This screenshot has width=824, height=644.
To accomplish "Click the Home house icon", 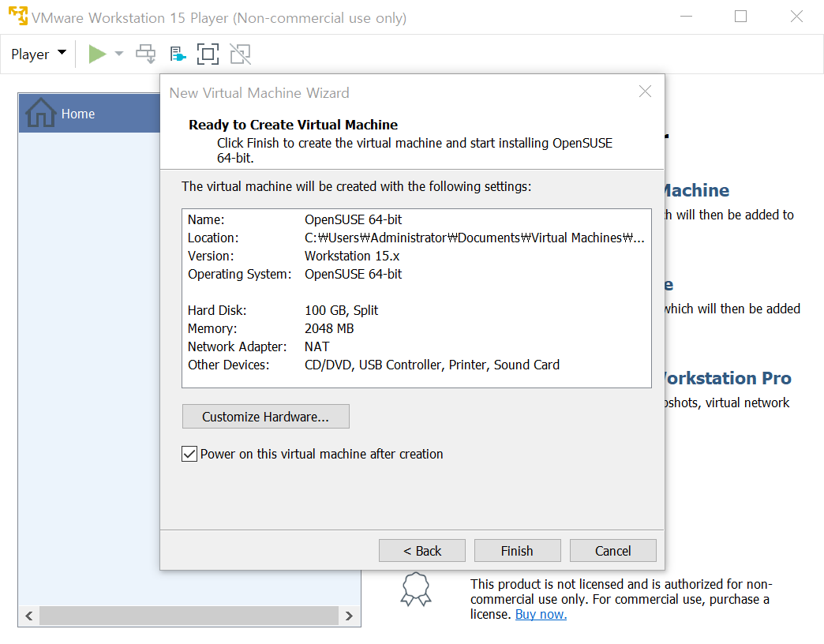I will [40, 112].
